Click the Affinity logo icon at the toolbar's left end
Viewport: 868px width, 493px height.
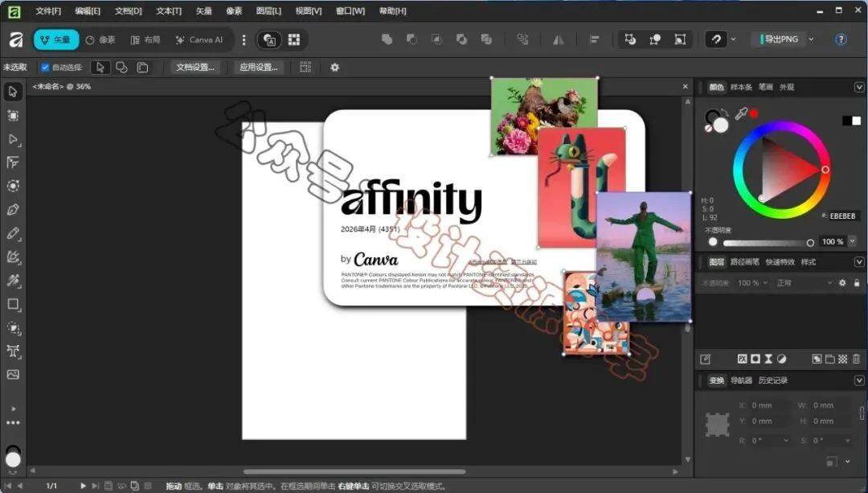pos(16,39)
